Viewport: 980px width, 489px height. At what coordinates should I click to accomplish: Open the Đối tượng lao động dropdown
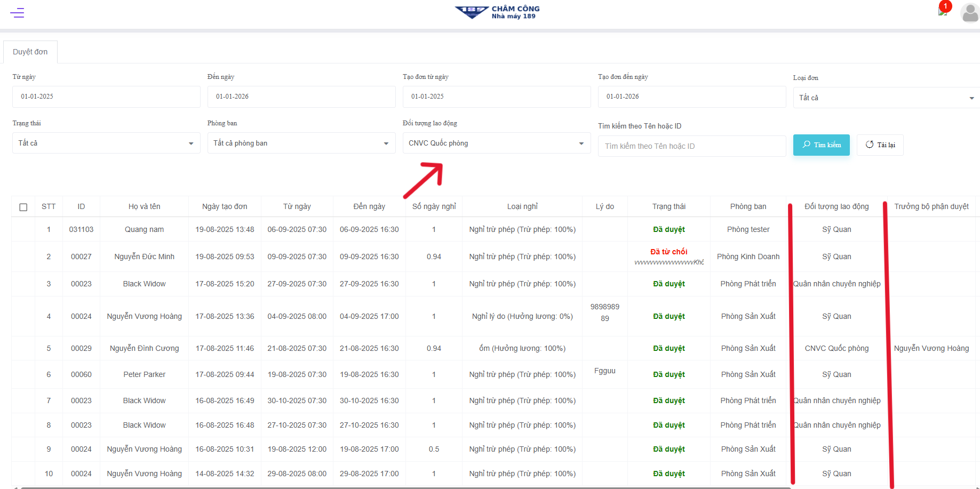pos(496,143)
